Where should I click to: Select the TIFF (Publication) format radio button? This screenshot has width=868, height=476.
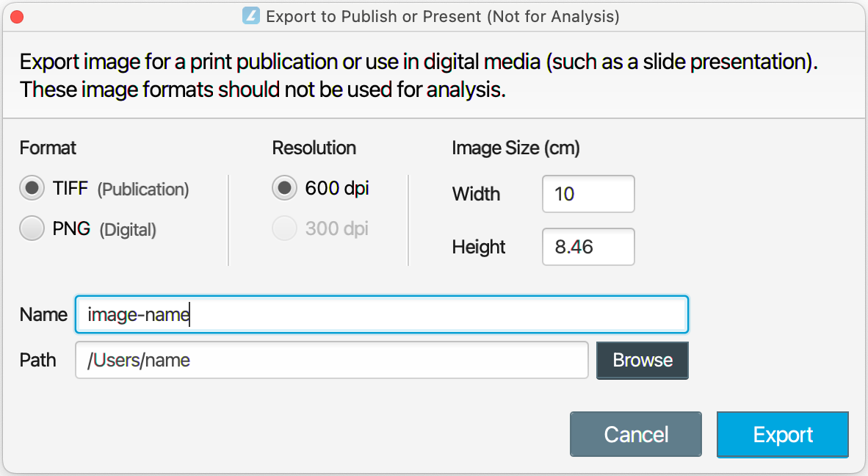tap(32, 190)
